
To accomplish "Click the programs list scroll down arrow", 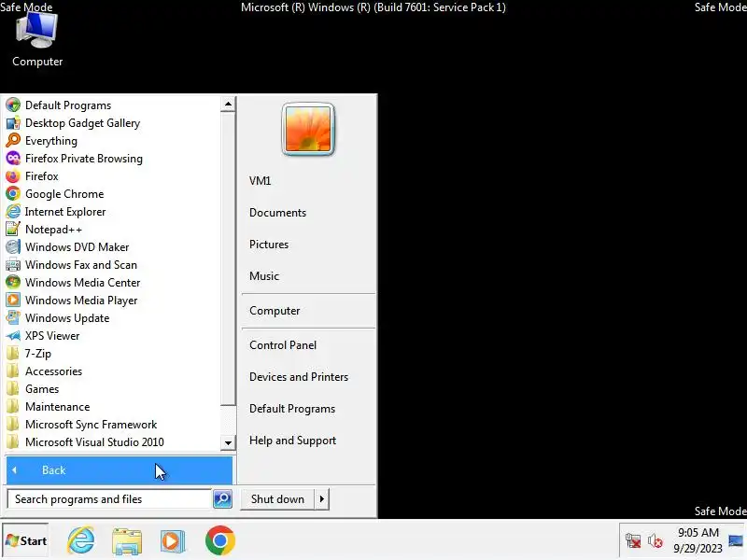I will 228,442.
